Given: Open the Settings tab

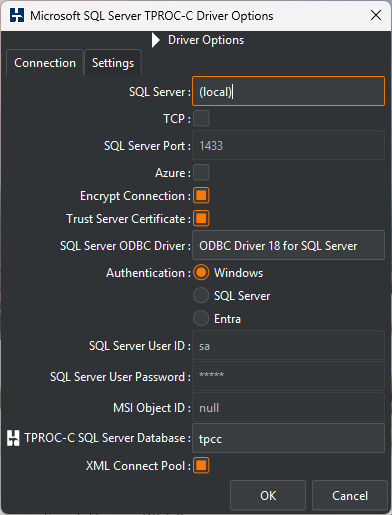Looking at the screenshot, I should (113, 63).
